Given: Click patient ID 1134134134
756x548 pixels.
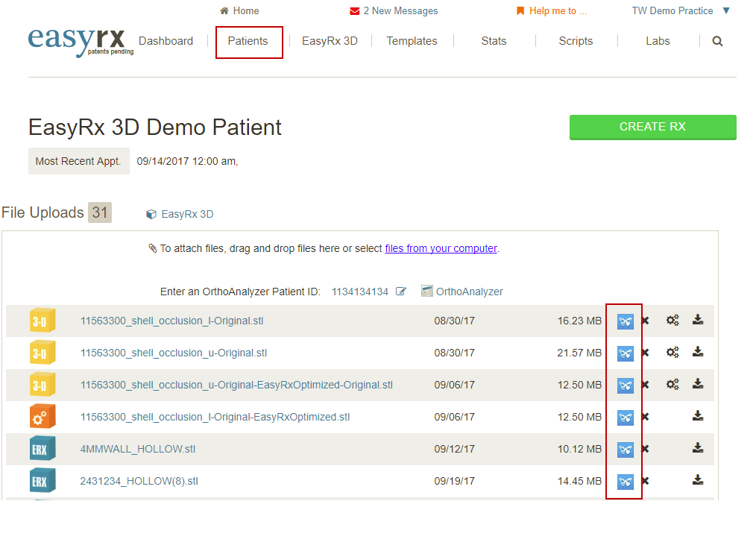Looking at the screenshot, I should (359, 292).
